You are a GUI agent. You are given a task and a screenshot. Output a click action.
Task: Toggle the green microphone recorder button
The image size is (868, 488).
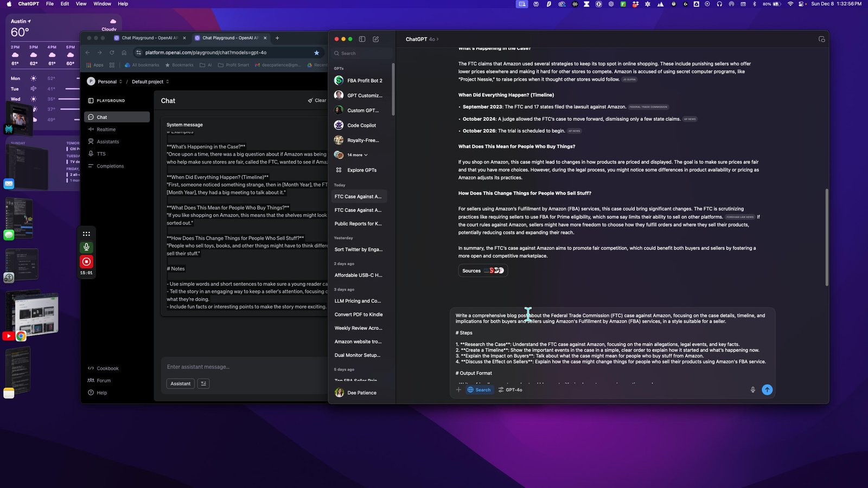click(86, 247)
